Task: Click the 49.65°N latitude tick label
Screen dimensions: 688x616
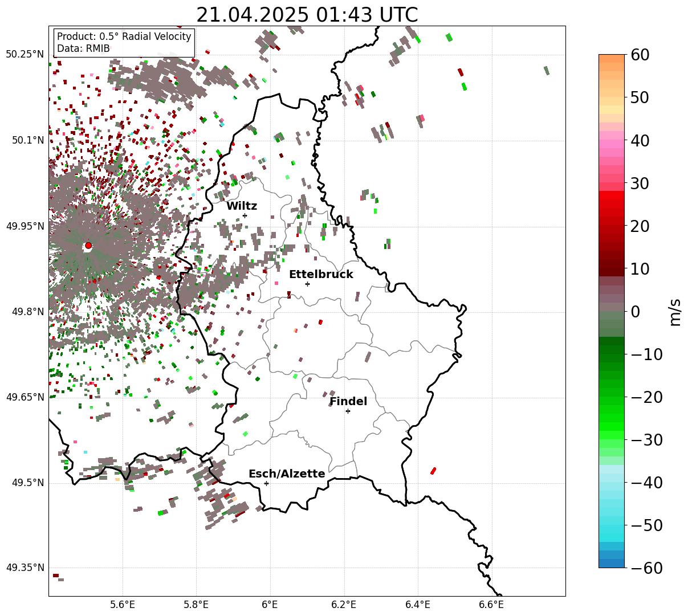Action: 25,397
